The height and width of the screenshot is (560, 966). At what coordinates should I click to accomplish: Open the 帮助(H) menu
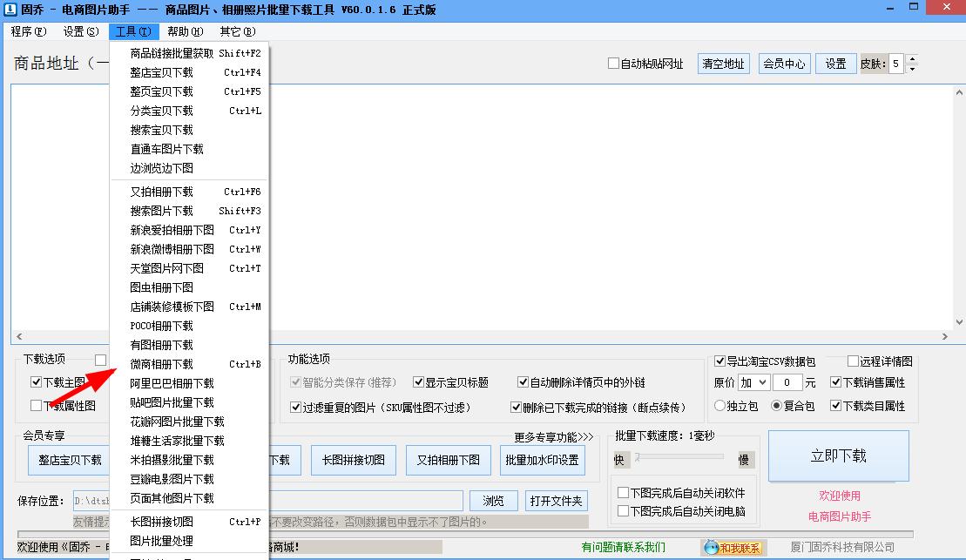pyautogui.click(x=186, y=31)
